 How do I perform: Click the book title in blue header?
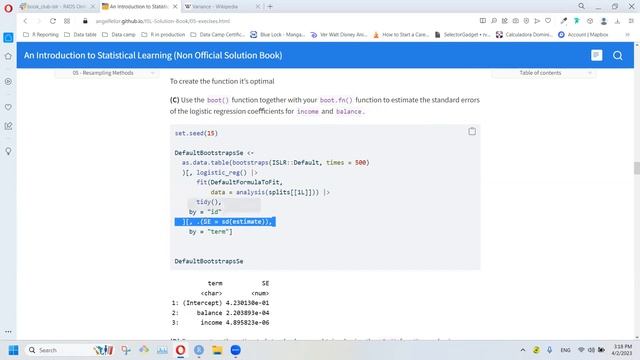[153, 56]
